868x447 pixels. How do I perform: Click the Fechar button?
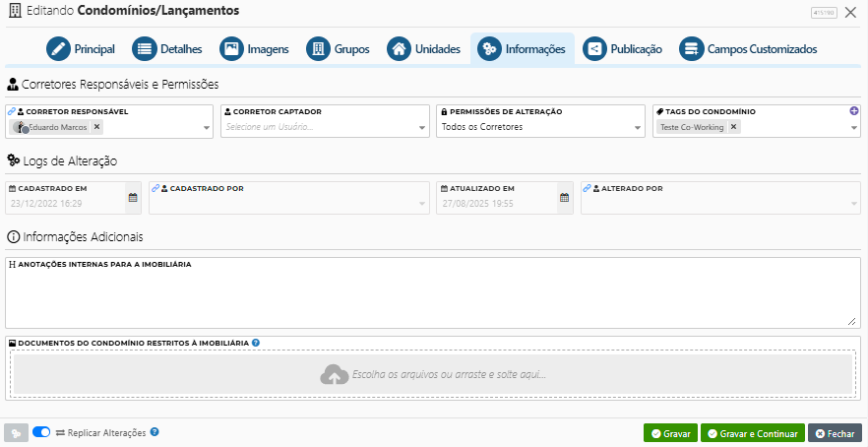tap(834, 433)
